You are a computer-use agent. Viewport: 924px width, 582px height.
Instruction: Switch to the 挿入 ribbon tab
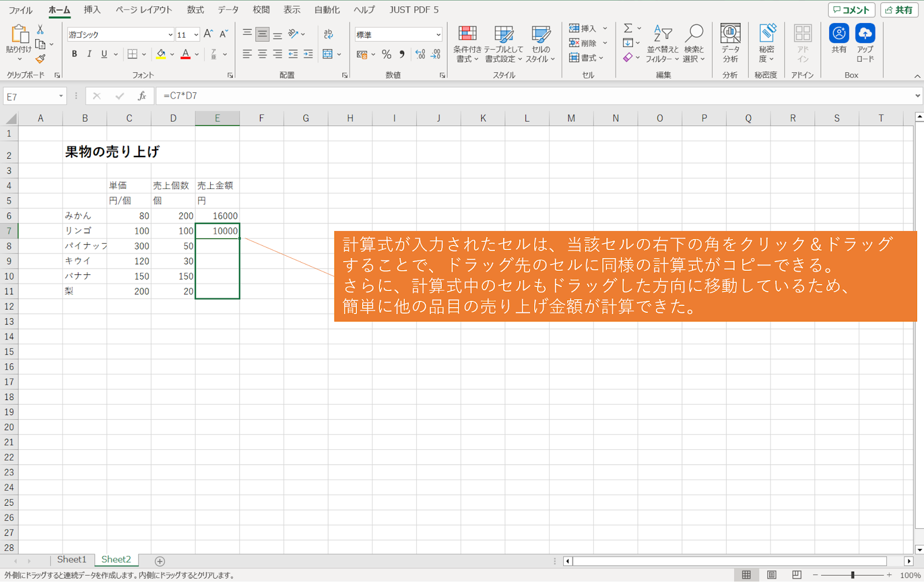click(92, 10)
